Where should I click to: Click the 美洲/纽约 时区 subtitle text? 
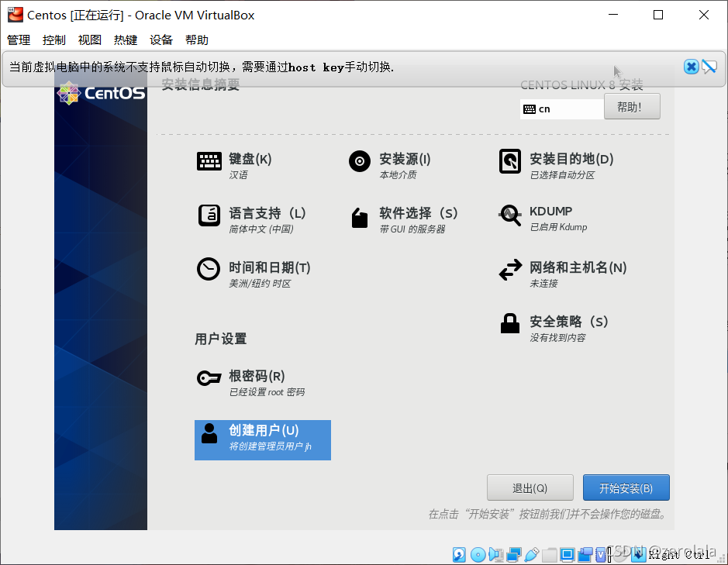point(260,284)
